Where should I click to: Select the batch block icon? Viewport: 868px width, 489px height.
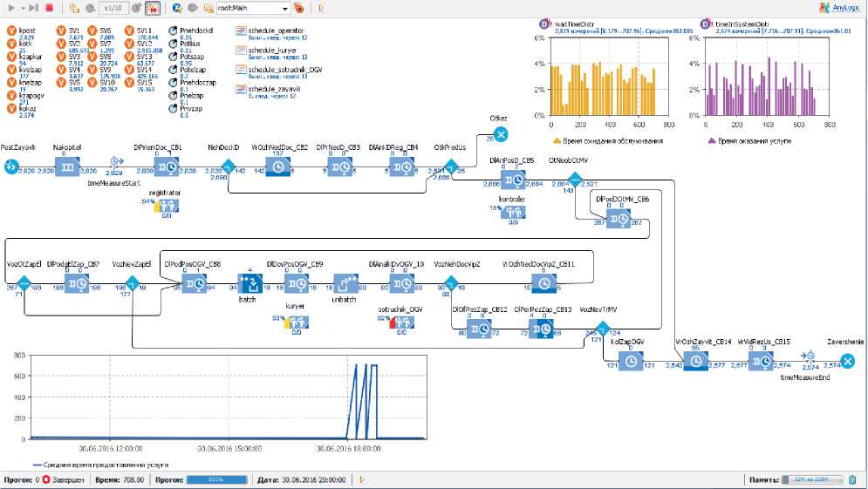(x=245, y=284)
